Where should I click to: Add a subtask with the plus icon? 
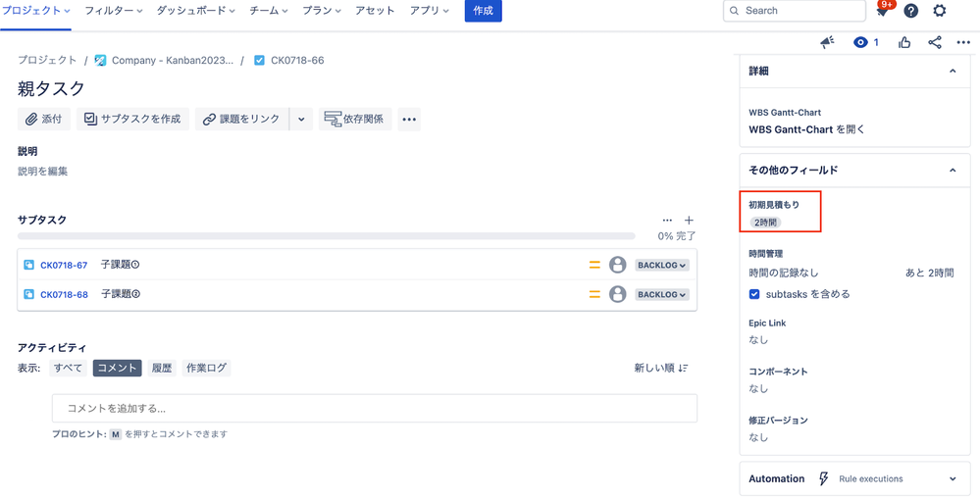(689, 221)
